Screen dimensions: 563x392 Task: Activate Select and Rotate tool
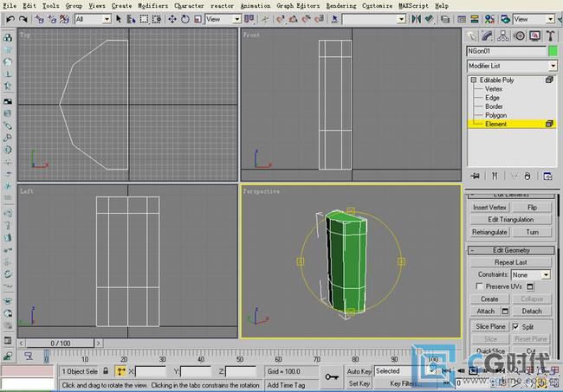(x=185, y=19)
